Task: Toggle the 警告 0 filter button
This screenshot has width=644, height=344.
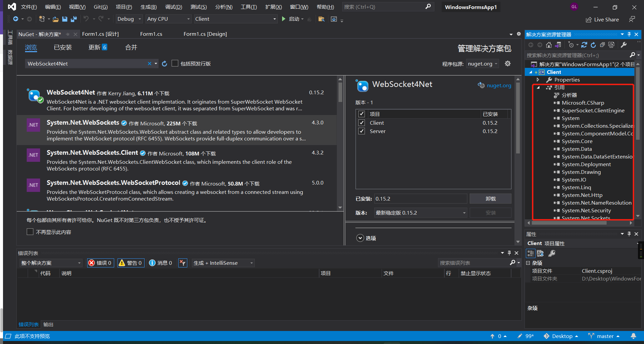Action: click(x=131, y=263)
